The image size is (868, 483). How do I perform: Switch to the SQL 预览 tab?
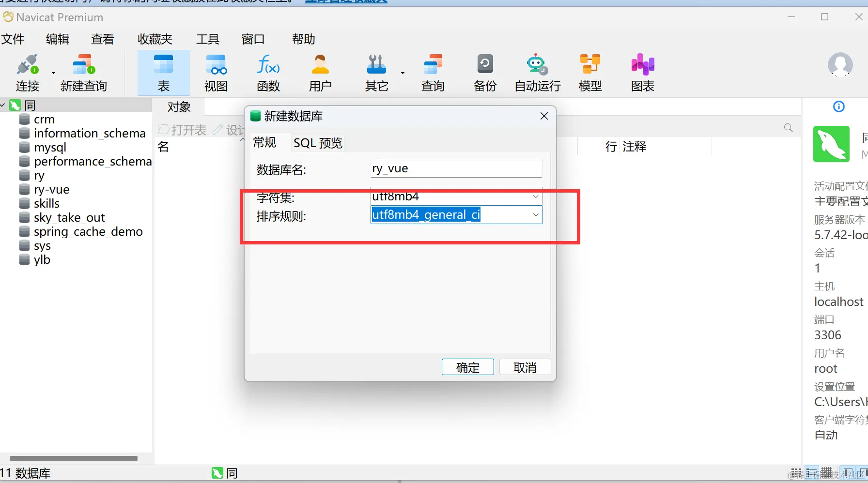[318, 143]
